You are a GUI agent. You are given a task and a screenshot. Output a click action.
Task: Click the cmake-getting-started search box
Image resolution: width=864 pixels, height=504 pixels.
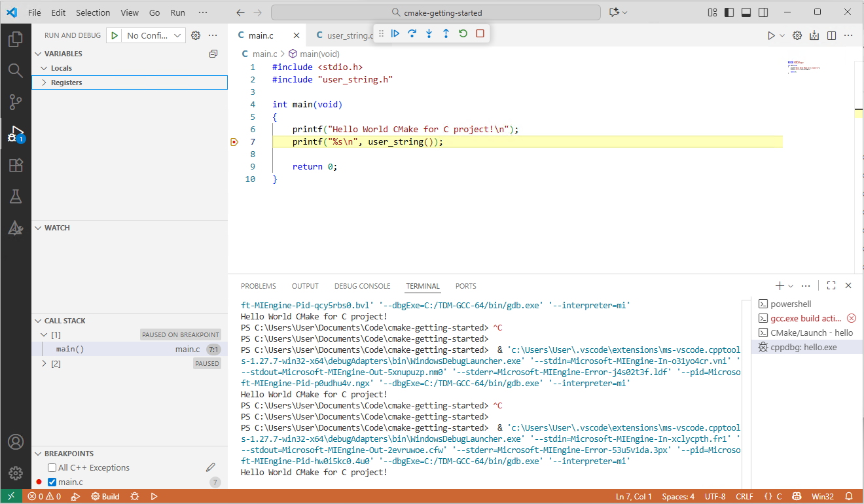(435, 12)
